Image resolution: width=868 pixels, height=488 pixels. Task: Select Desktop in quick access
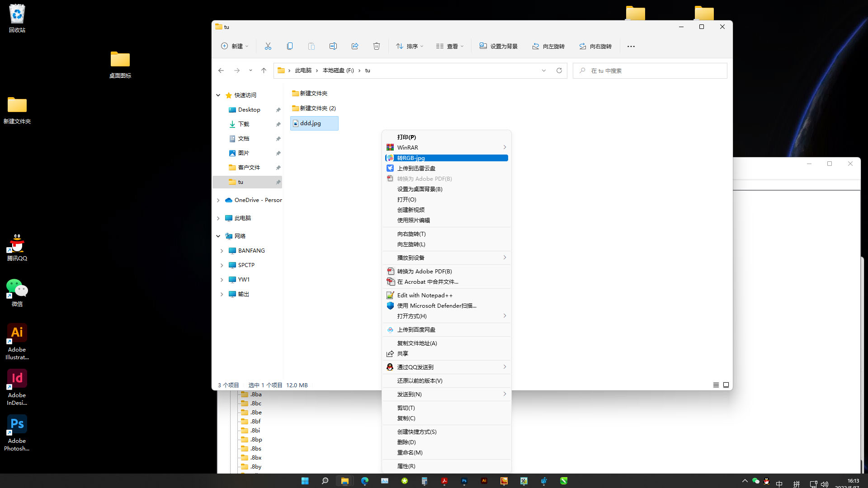tap(249, 110)
